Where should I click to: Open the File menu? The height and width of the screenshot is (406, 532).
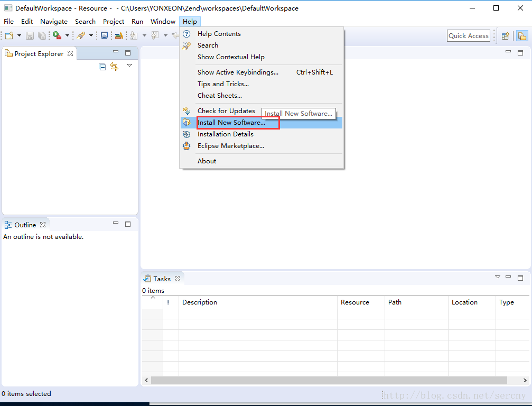(8, 21)
